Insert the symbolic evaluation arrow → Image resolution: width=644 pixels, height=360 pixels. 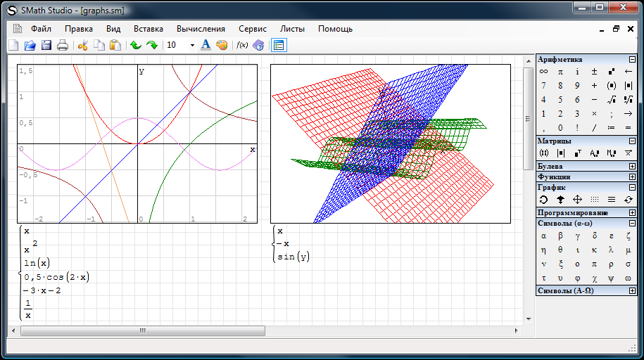pyautogui.click(x=628, y=114)
